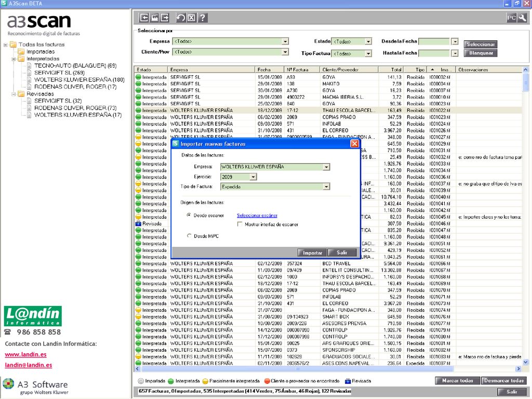Click the PC icon in the toolbar
This screenshot has width=532, height=399.
pos(511,18)
